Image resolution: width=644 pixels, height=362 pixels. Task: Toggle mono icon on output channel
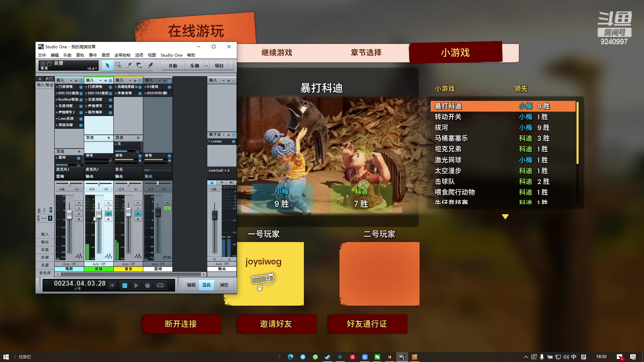[231, 183]
